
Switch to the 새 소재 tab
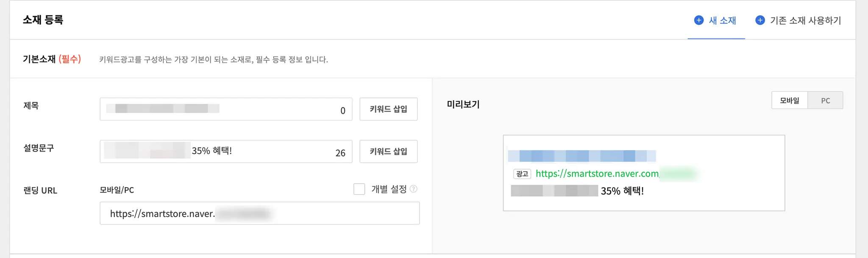(x=722, y=20)
